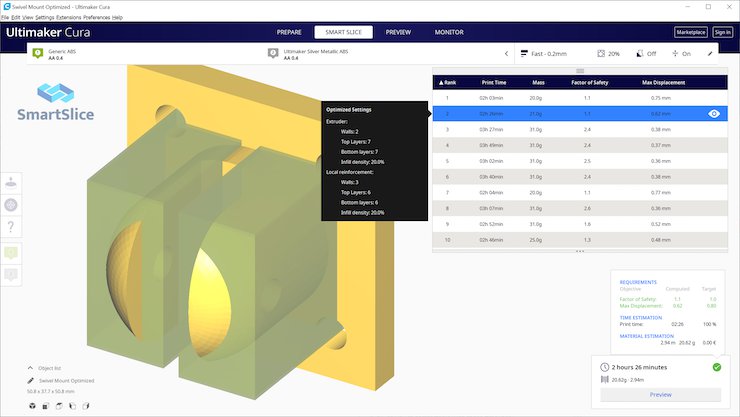Select the rank 1 result row
Viewport: 740px width, 417px height.
pyautogui.click(x=580, y=98)
